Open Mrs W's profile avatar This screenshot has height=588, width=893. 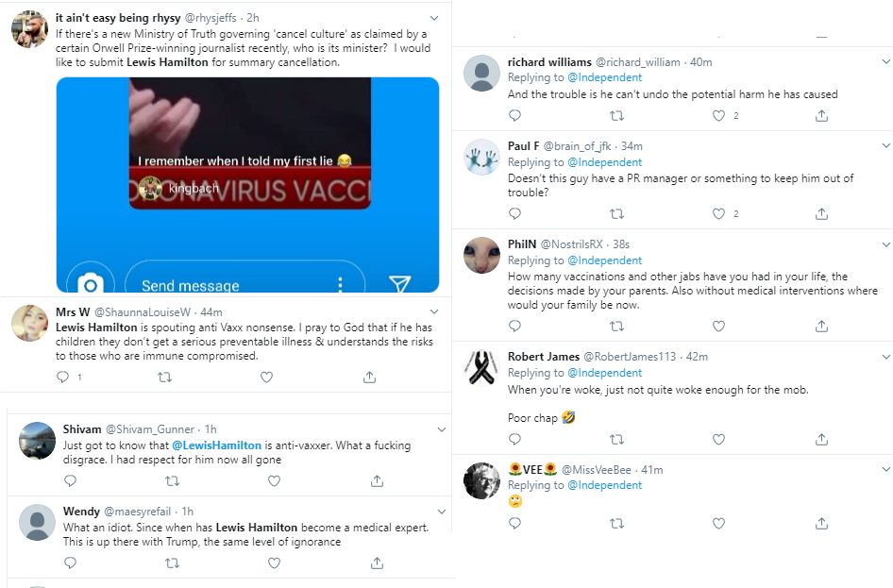(x=29, y=324)
